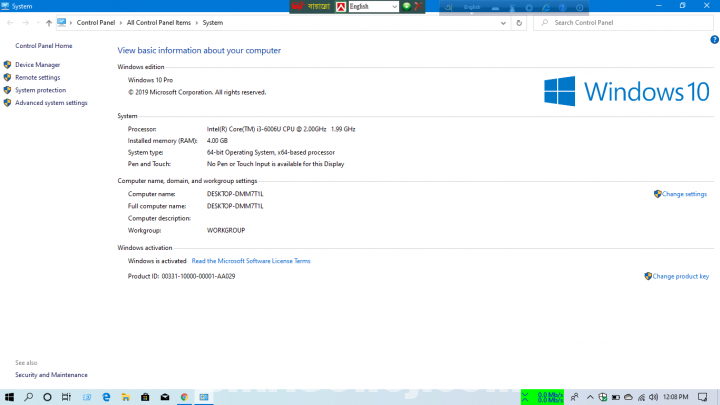Open OneDrive cloud tray icon
The width and height of the screenshot is (720, 405).
[628, 397]
